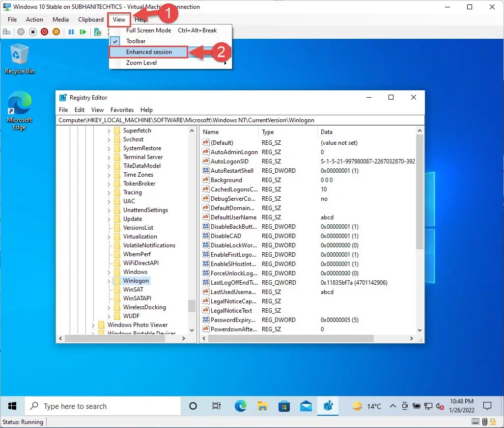The width and height of the screenshot is (504, 428).
Task: Expand the Zoom Level submenu
Action: point(141,63)
